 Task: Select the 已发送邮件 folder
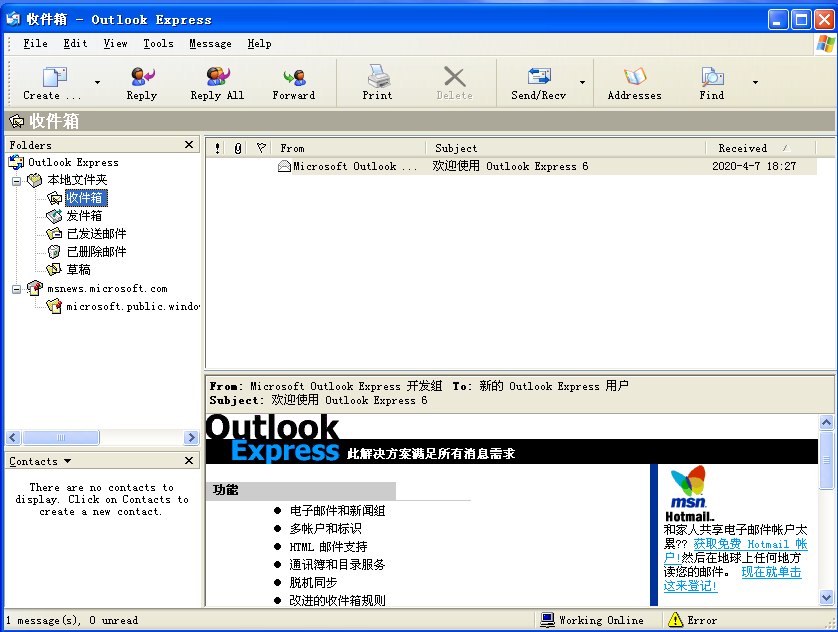96,234
